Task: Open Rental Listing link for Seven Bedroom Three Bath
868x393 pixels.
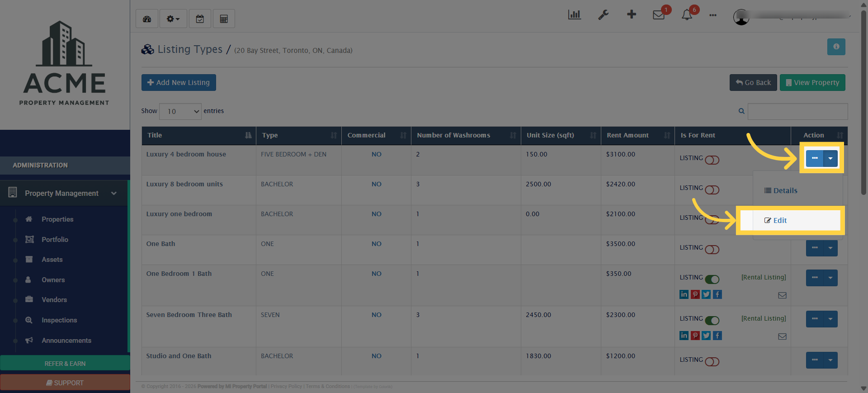Action: tap(764, 318)
